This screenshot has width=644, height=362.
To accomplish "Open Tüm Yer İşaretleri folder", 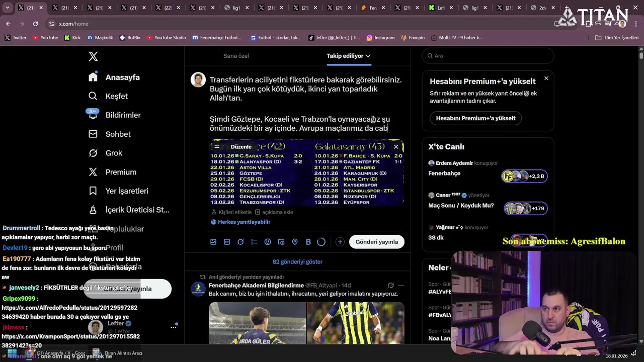I will 616,38.
